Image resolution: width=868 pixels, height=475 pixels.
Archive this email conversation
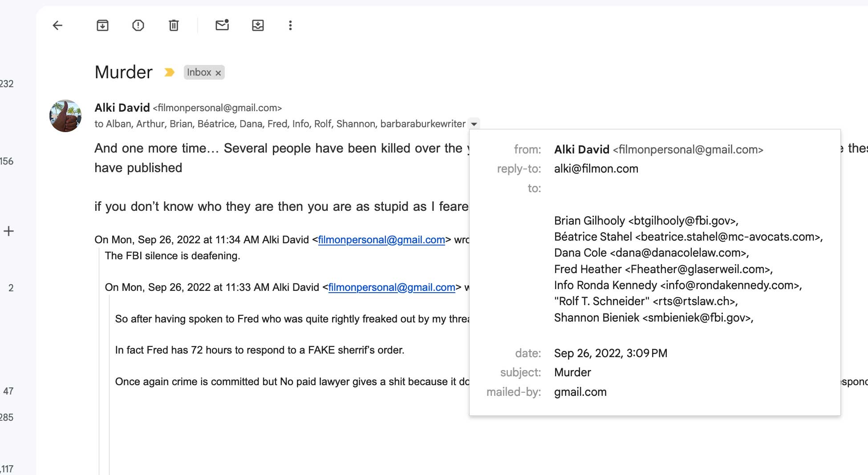(102, 25)
